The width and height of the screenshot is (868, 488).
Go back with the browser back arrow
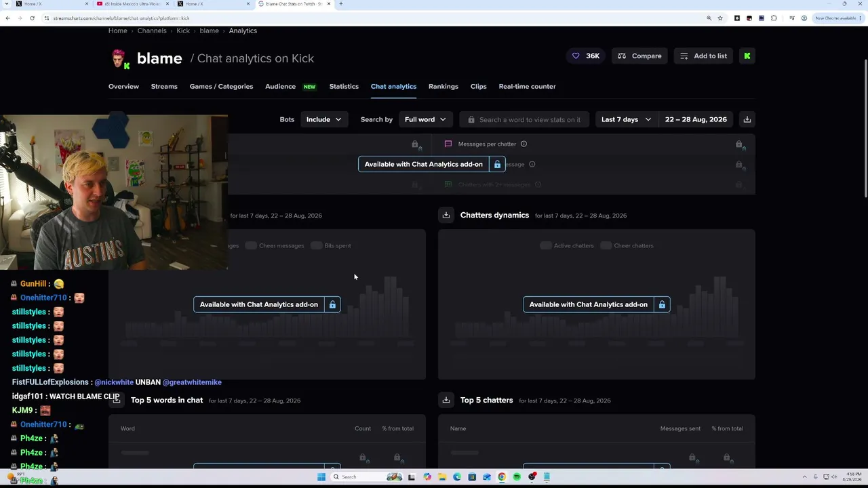[x=7, y=18]
